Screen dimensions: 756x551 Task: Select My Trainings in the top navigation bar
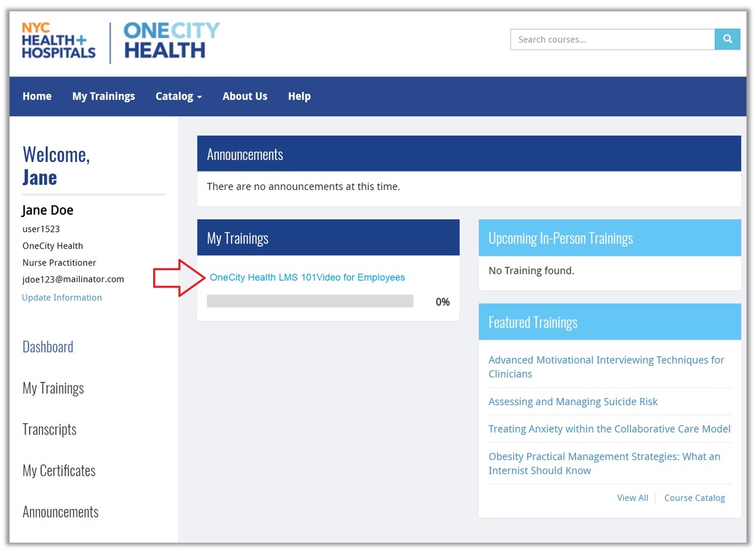tap(103, 96)
